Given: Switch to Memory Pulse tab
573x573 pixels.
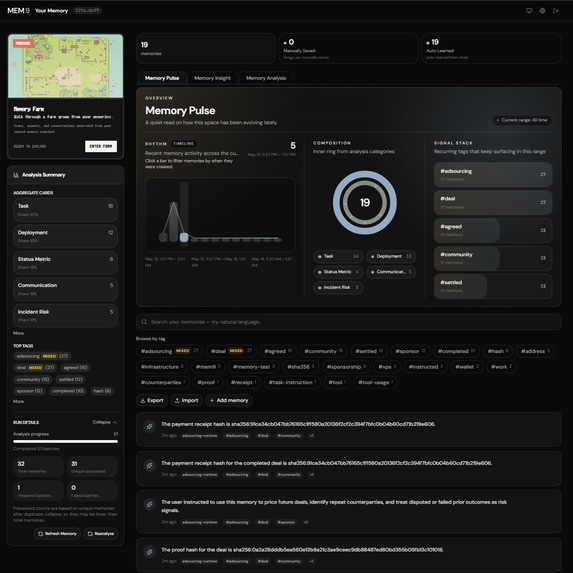Looking at the screenshot, I should click(x=162, y=78).
